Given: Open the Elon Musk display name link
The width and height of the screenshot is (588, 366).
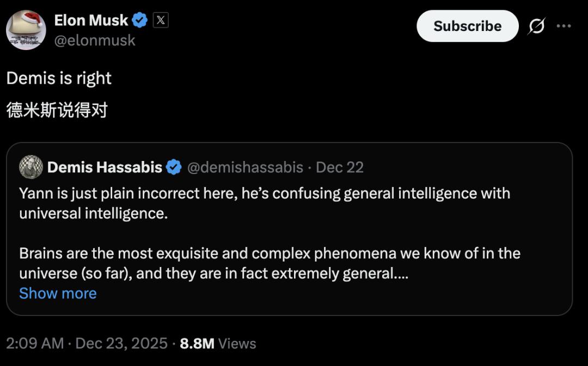Looking at the screenshot, I should (91, 20).
